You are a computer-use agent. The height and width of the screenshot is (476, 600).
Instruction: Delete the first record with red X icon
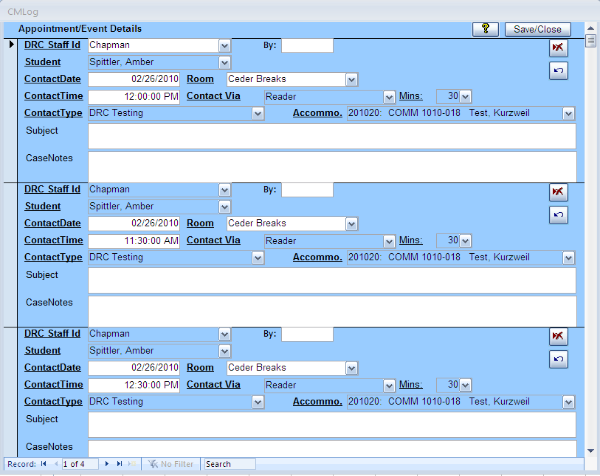coord(558,47)
